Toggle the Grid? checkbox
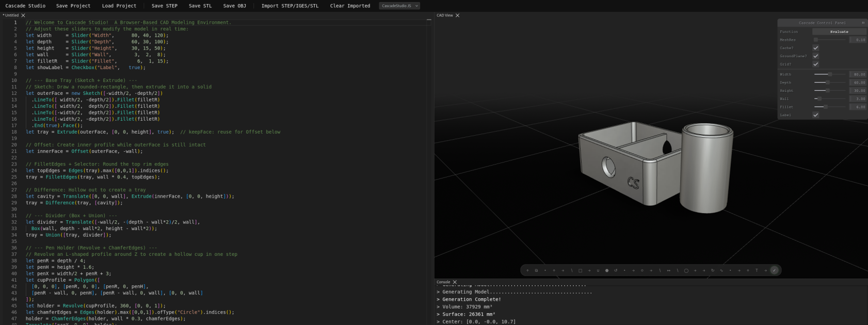The width and height of the screenshot is (868, 325). (x=816, y=64)
